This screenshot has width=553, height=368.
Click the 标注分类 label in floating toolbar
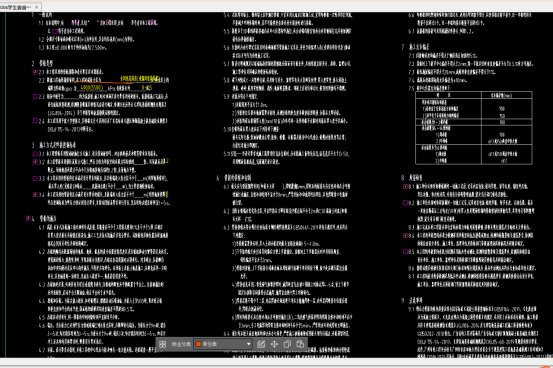tap(181, 344)
